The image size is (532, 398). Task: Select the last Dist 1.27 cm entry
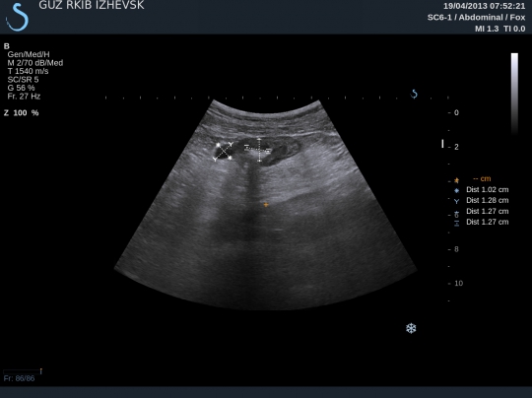[x=488, y=222]
